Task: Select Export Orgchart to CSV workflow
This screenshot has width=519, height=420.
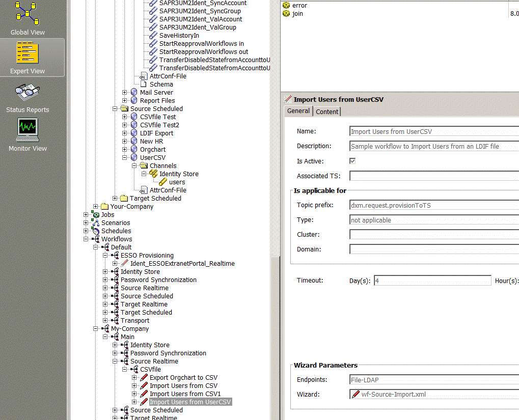Action: 183,377
